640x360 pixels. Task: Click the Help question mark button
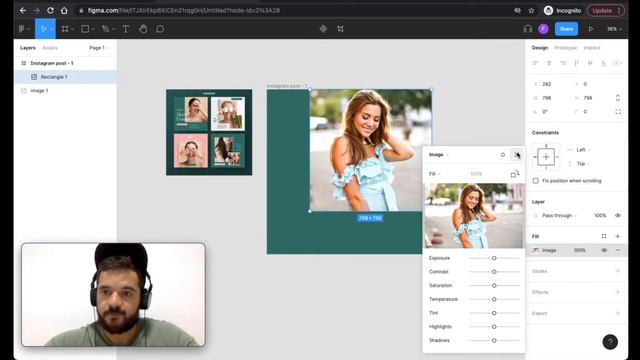pos(610,342)
